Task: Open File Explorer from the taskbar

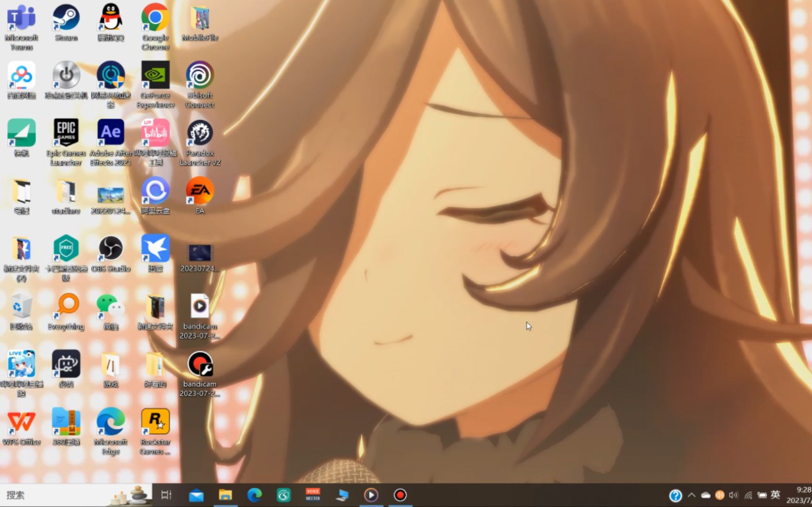Action: (x=226, y=495)
